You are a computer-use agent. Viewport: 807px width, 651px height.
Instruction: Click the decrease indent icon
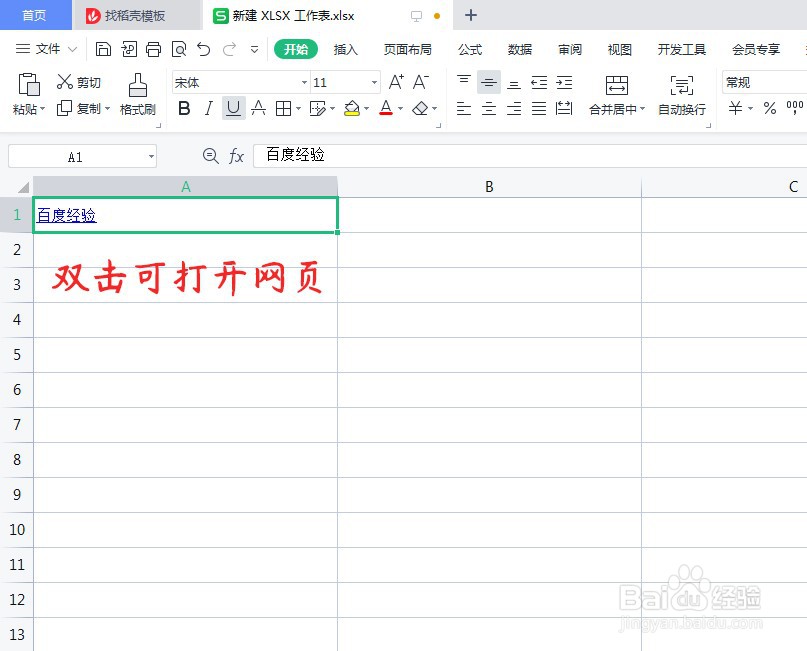tap(539, 82)
